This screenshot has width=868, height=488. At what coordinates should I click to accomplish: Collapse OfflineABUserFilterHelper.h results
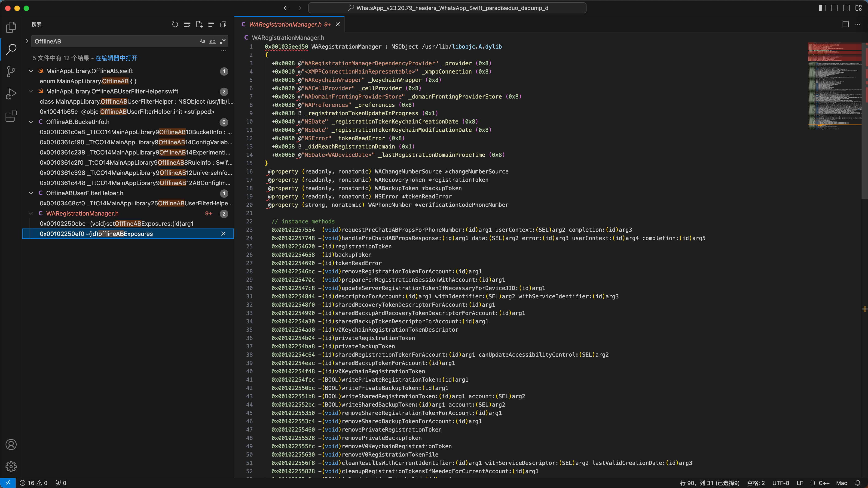point(31,193)
